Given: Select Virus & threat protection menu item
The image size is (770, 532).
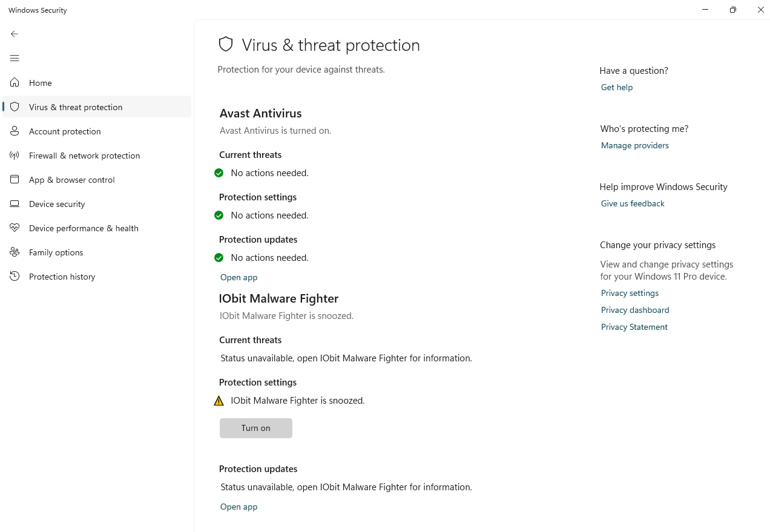Looking at the screenshot, I should coord(76,107).
